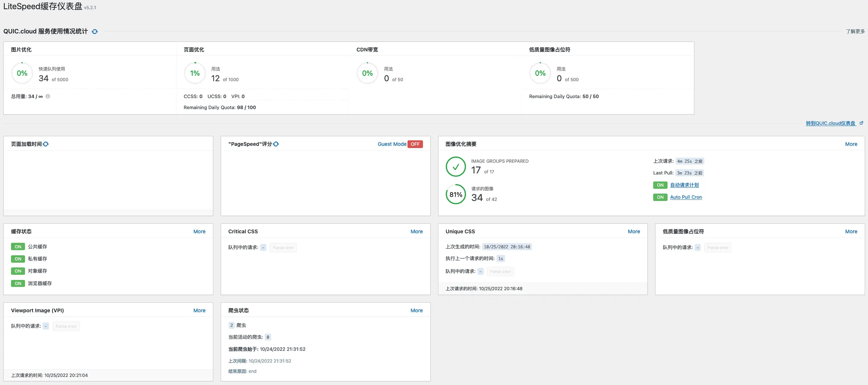Toggle Guest Mode OFF badge
The height and width of the screenshot is (385, 868).
tap(415, 144)
